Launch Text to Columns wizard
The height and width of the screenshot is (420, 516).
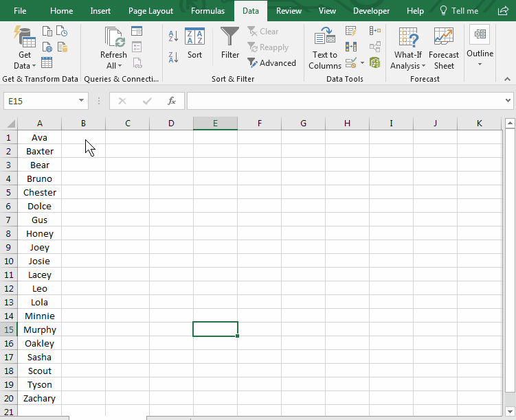[325, 48]
